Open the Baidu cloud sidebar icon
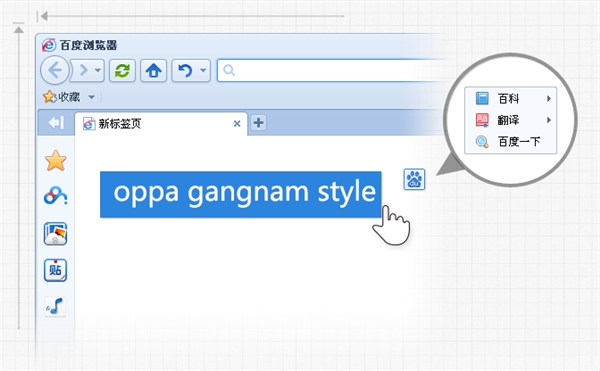Viewport: 600px width, 371px height. click(x=56, y=196)
